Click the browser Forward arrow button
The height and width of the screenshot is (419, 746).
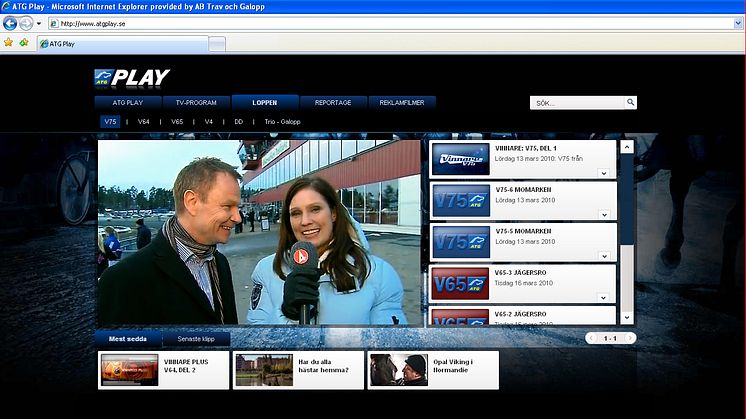26,23
